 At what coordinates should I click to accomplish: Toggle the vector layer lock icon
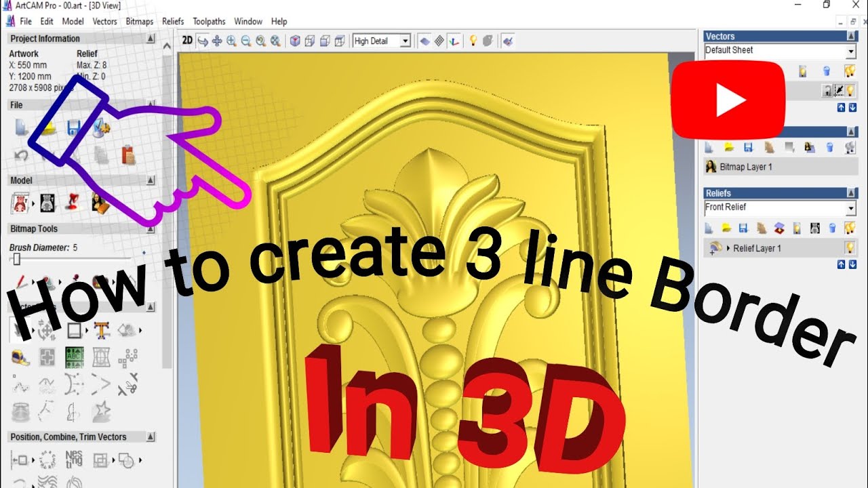[828, 90]
